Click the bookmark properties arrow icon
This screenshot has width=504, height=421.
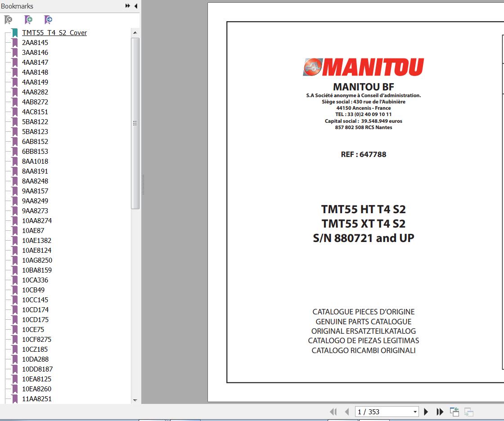click(x=48, y=20)
